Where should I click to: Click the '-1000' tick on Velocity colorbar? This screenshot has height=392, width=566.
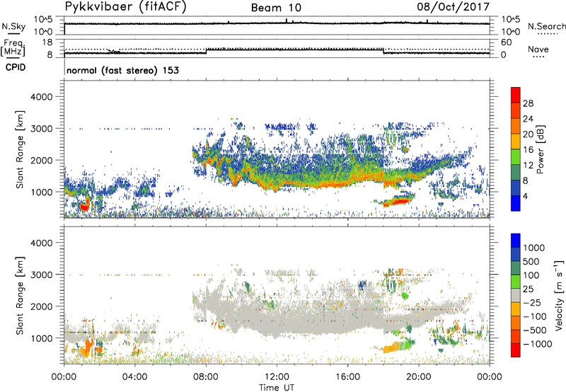coord(537,344)
